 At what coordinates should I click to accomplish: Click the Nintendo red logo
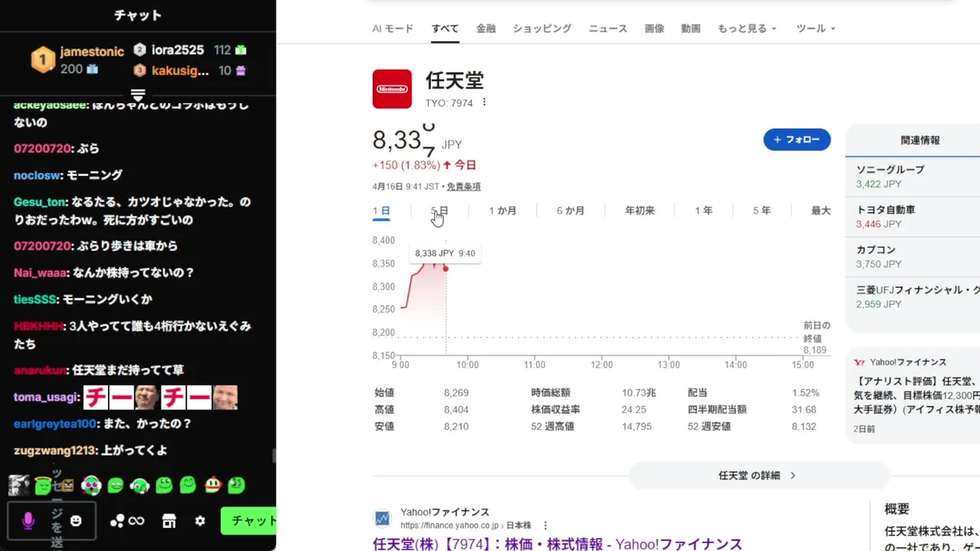point(392,89)
